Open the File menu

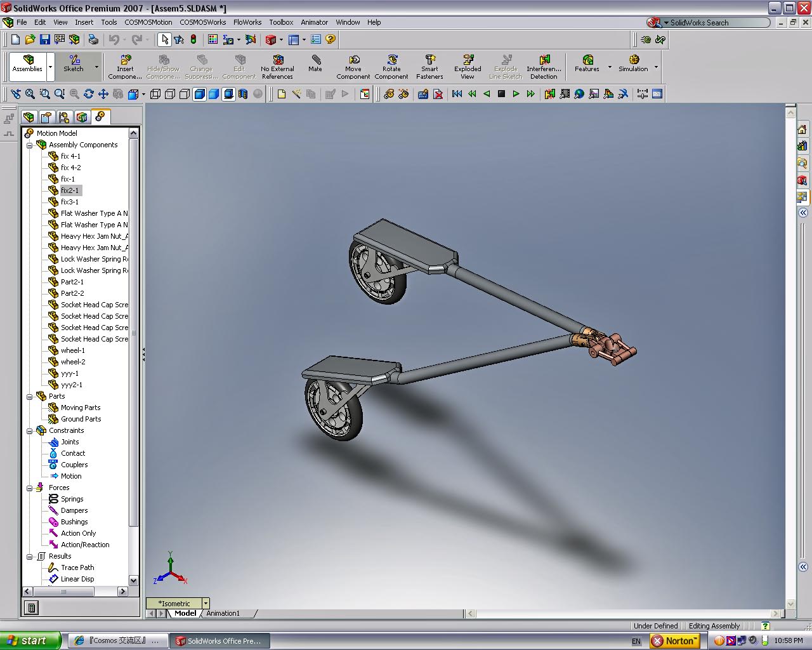tap(22, 22)
